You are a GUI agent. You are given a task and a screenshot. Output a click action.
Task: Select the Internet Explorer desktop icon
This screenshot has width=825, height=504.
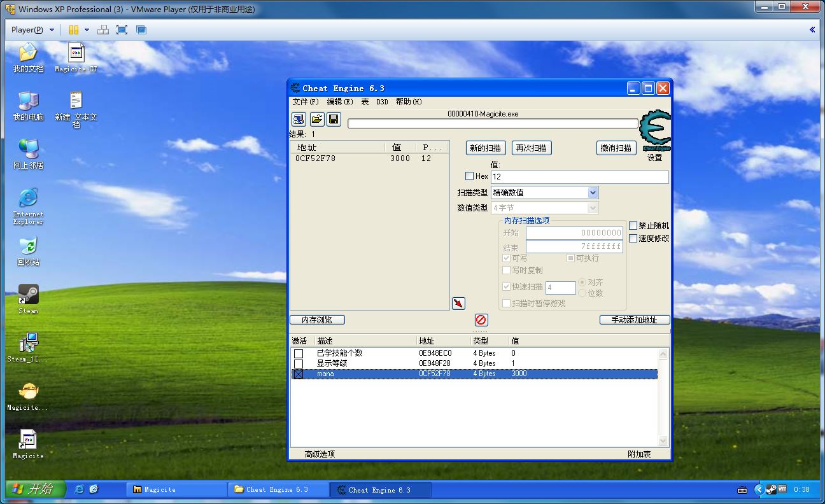[x=28, y=206]
